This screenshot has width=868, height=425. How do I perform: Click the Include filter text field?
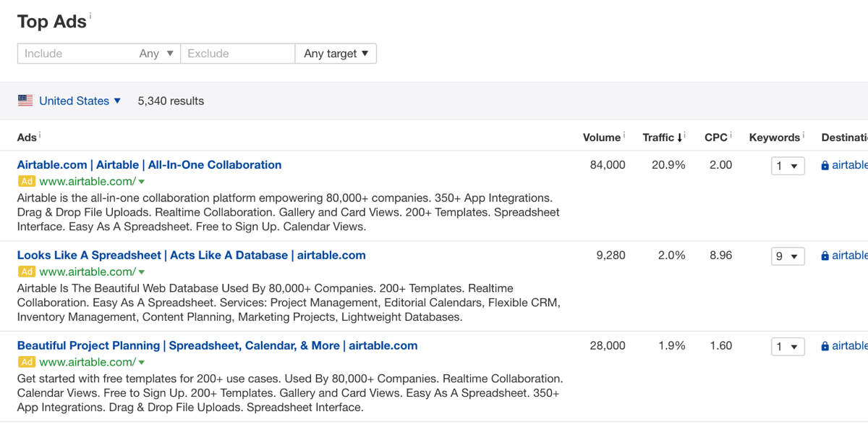[76, 54]
